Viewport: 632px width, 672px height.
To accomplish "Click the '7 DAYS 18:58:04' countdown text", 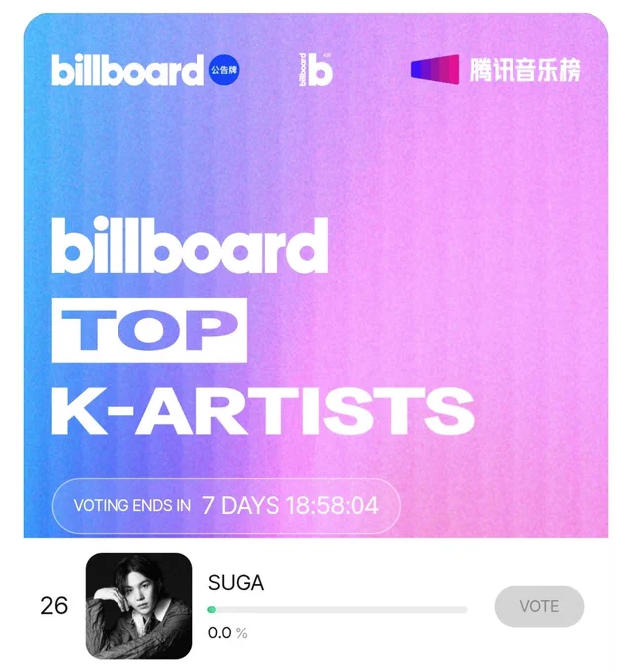I will (x=290, y=506).
